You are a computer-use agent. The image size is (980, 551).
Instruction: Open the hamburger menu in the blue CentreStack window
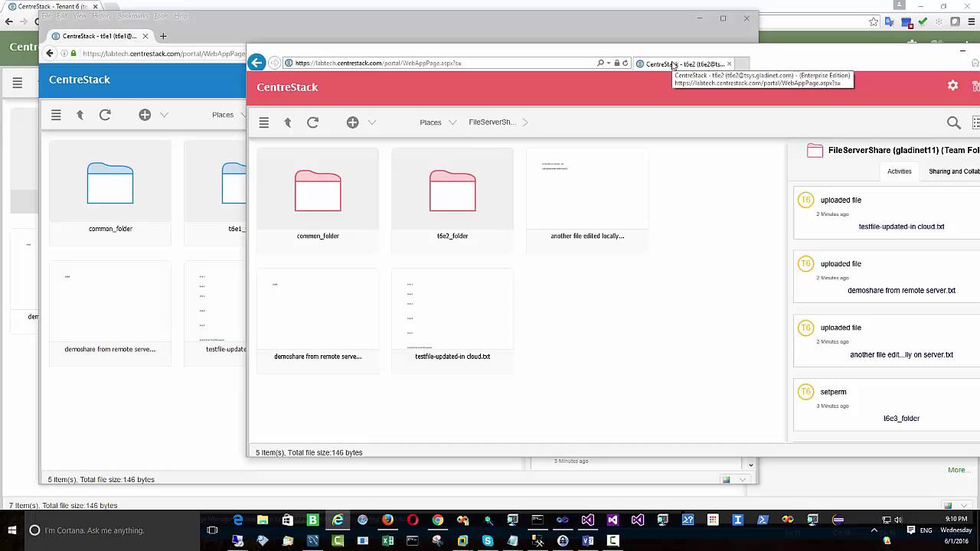[56, 115]
